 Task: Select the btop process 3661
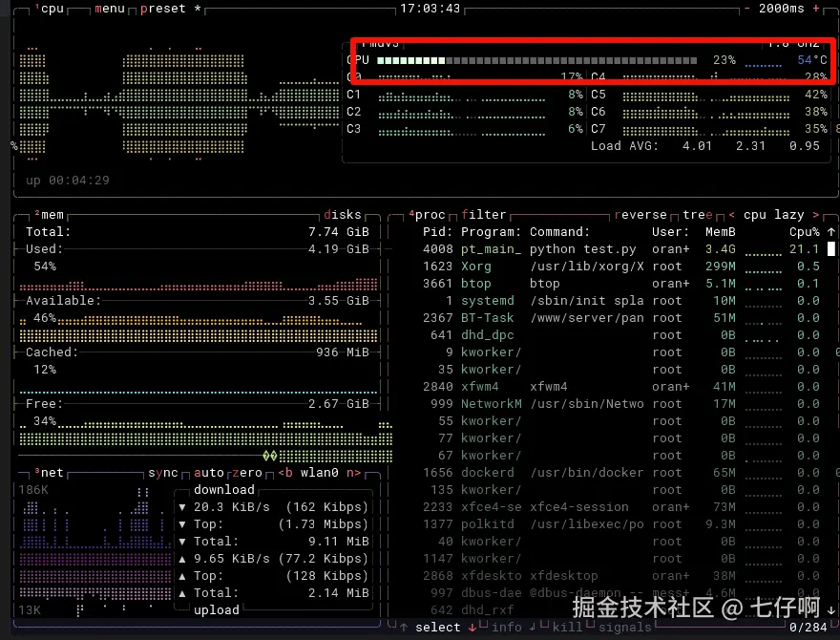(621, 284)
